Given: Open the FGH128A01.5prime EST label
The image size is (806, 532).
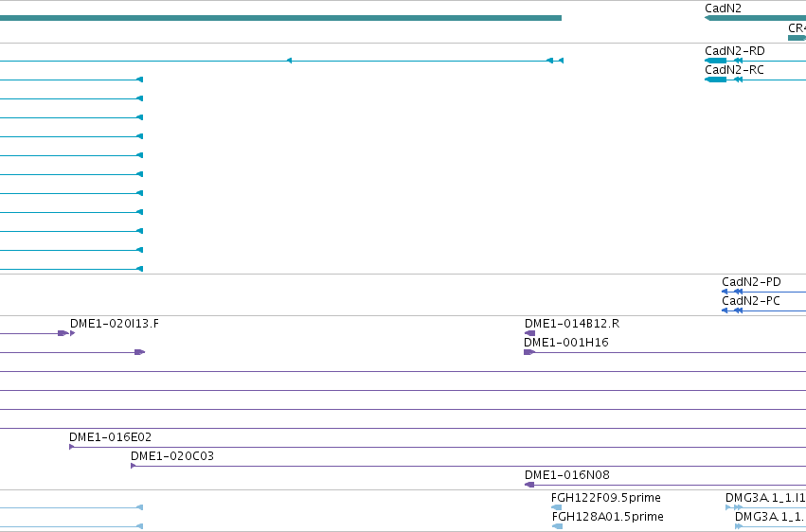Looking at the screenshot, I should pos(608,517).
